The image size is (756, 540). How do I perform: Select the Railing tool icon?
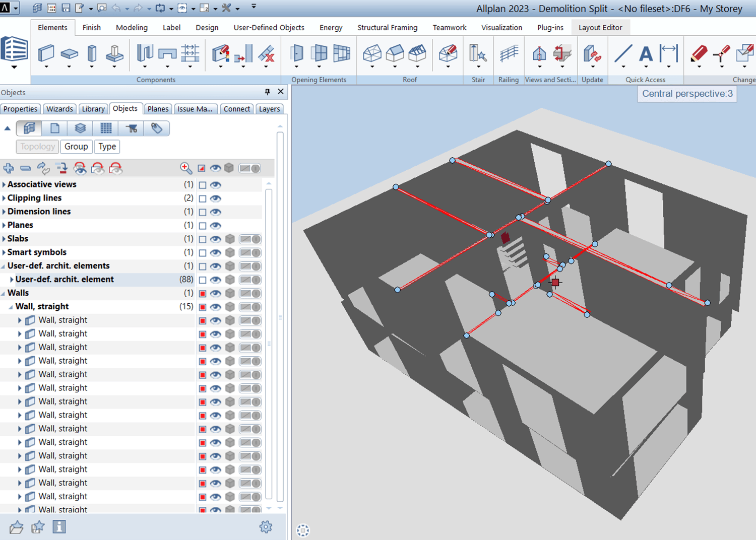(x=509, y=53)
